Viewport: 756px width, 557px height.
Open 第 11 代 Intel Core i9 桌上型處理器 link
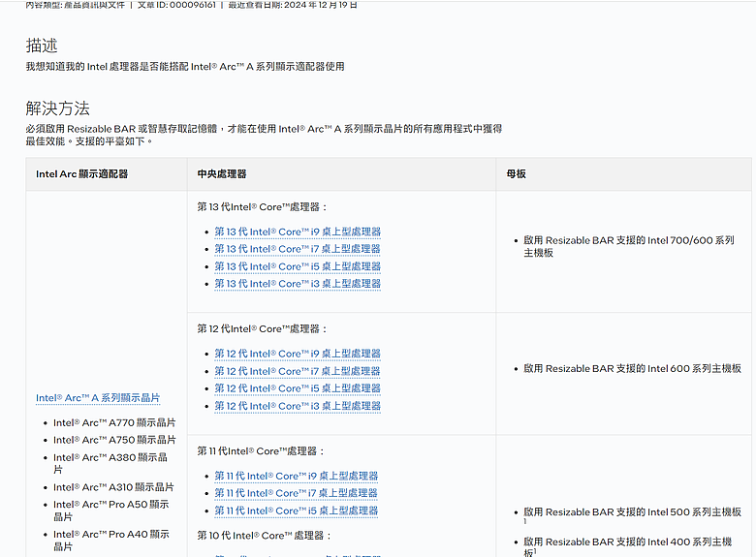pos(296,476)
